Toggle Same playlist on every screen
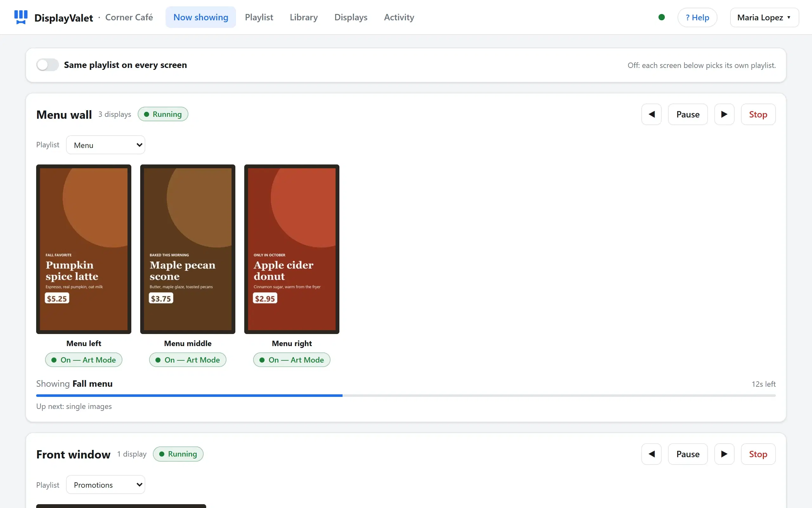 click(48, 65)
